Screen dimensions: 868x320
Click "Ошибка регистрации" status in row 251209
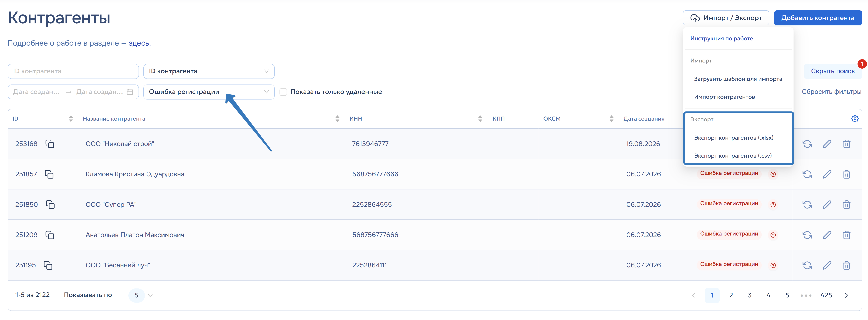729,234
